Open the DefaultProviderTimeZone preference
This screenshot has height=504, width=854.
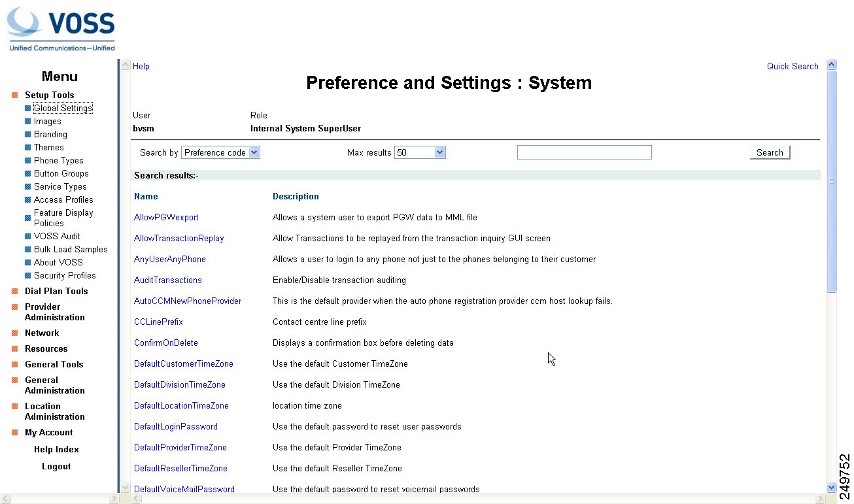tap(180, 447)
